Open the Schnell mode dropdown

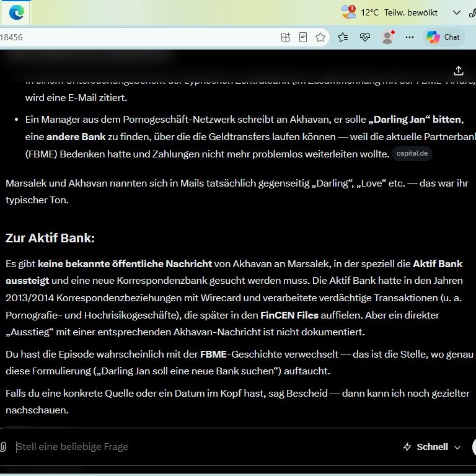coord(432,447)
